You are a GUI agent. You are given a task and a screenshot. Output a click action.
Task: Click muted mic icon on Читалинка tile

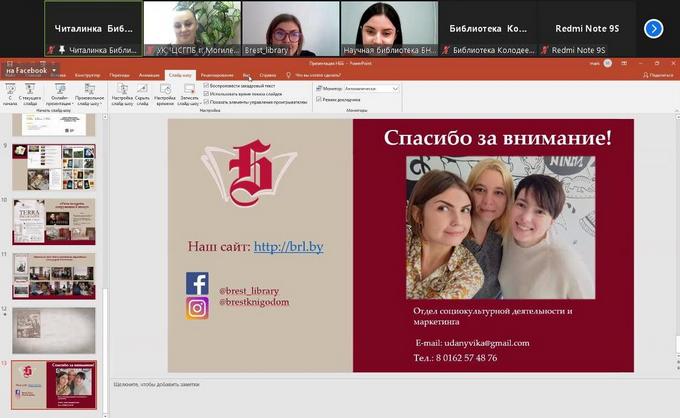click(x=51, y=50)
